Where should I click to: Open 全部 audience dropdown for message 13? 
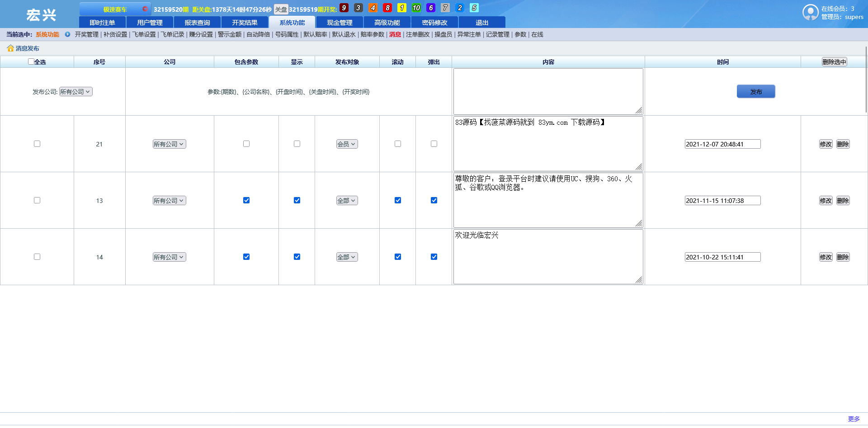pos(347,201)
